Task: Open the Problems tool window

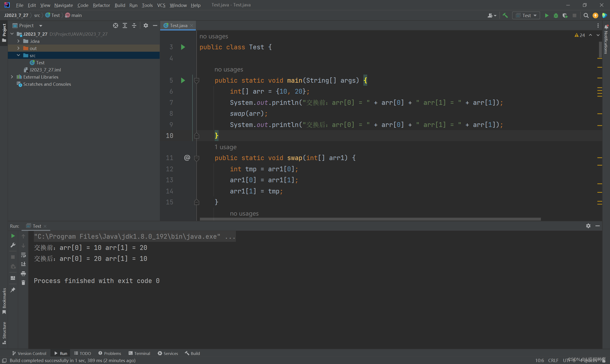Action: (x=110, y=353)
